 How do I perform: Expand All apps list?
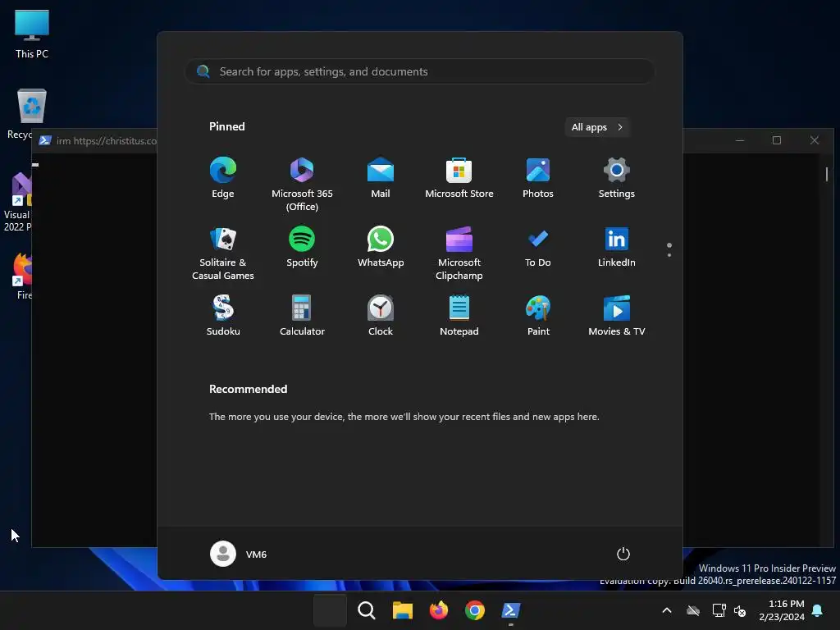pyautogui.click(x=597, y=127)
